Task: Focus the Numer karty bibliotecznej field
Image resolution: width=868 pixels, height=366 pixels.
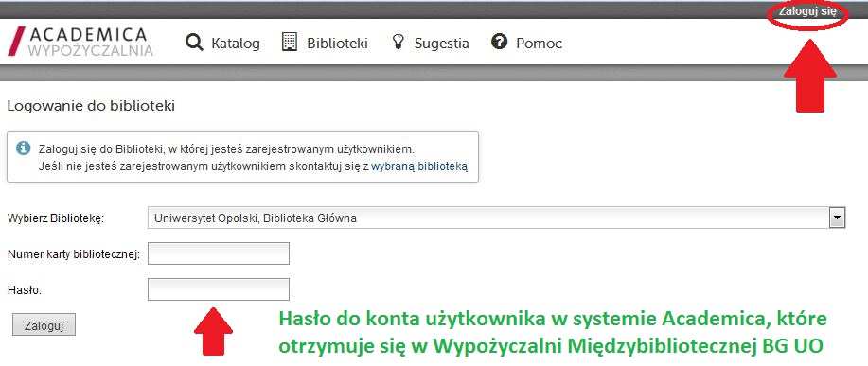Action: click(218, 253)
